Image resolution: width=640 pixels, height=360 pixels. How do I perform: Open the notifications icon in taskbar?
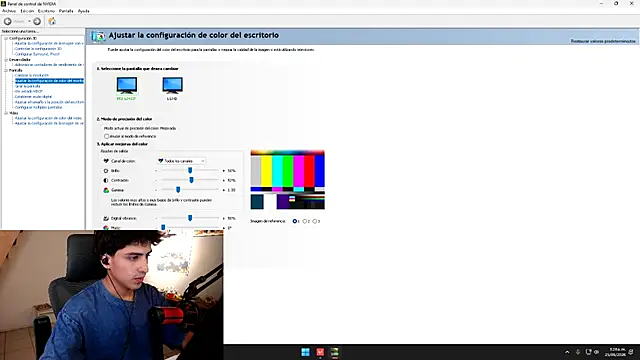631,352
